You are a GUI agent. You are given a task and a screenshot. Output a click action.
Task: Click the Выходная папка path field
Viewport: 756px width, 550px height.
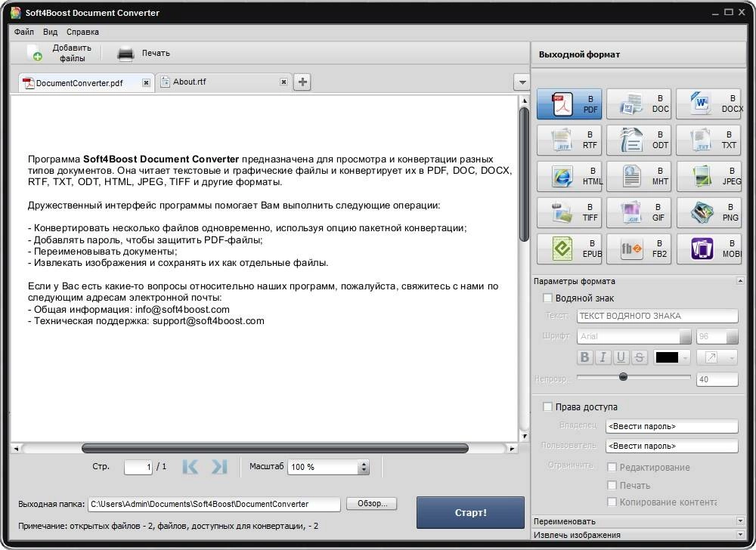[x=214, y=504]
